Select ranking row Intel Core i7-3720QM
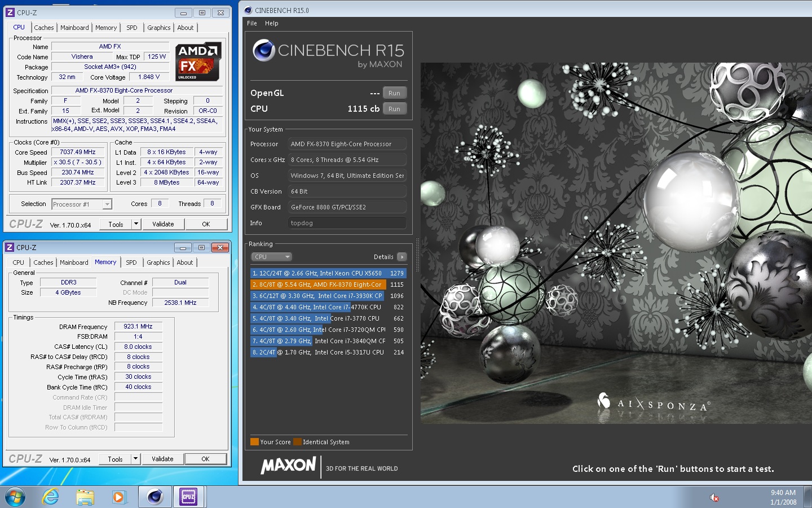 (x=328, y=330)
